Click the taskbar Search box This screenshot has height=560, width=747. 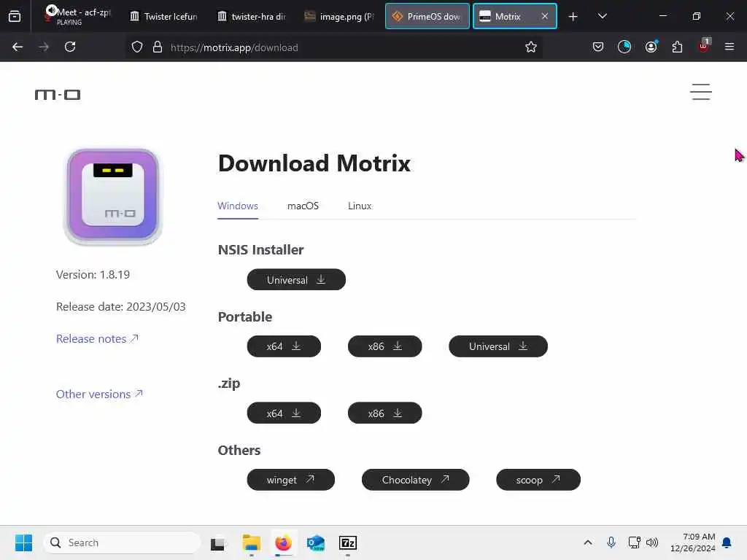coord(122,542)
